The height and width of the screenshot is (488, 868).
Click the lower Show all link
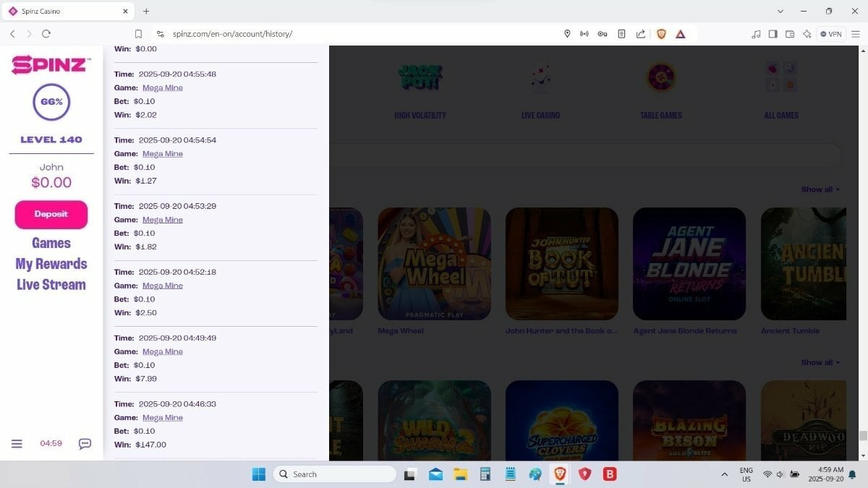coord(820,362)
